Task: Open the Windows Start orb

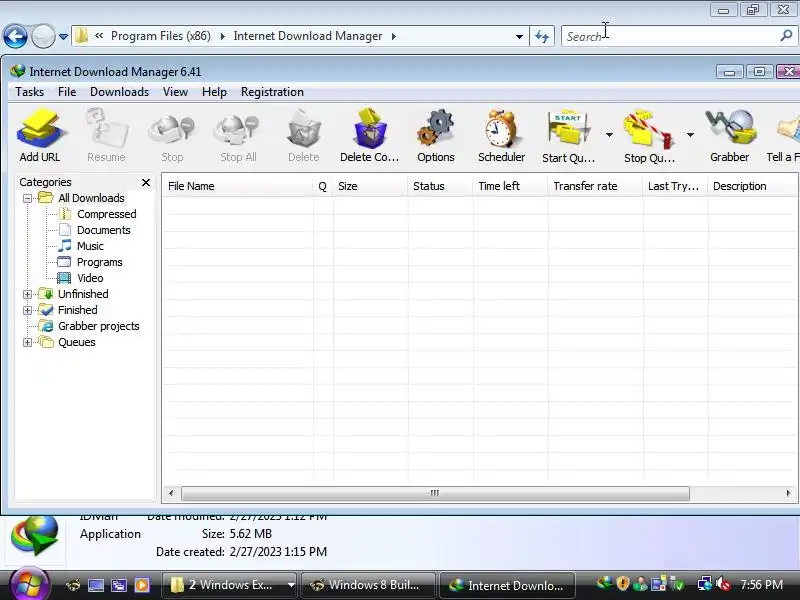Action: coord(28,584)
